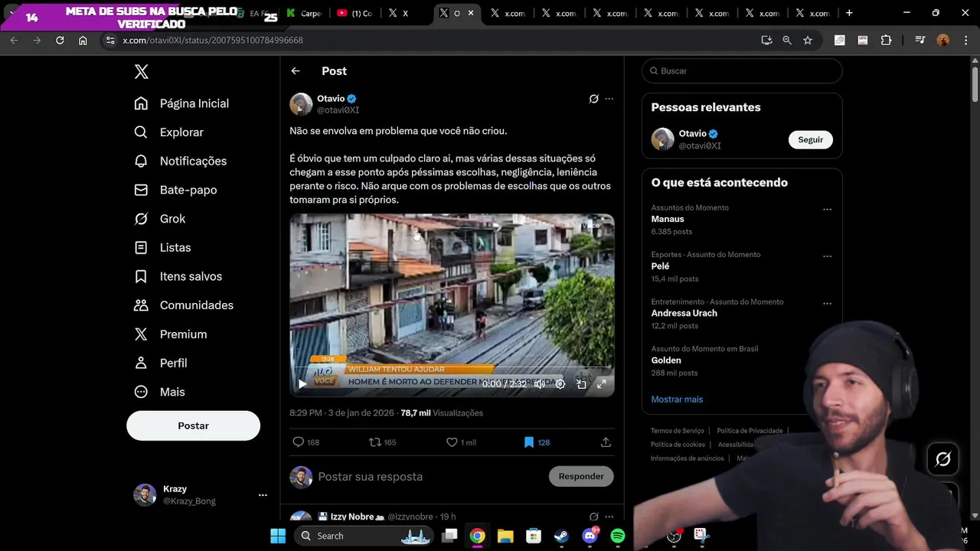The image size is (980, 551).
Task: Open account options next to Krazy
Action: (263, 495)
